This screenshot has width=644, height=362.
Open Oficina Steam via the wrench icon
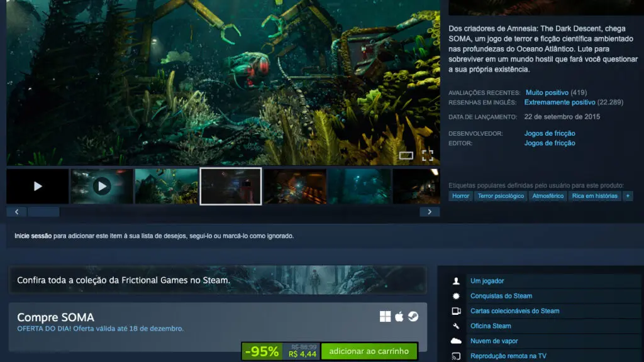[x=456, y=326]
